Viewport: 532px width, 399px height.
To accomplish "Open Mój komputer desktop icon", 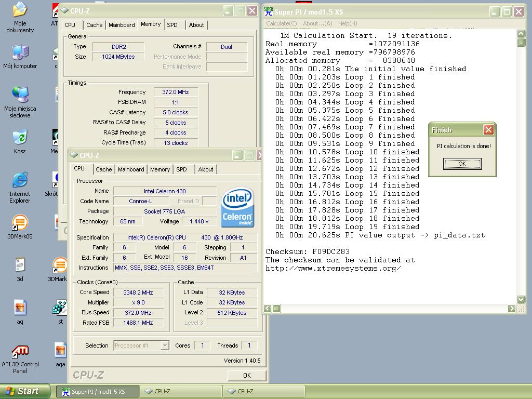I will tap(20, 56).
